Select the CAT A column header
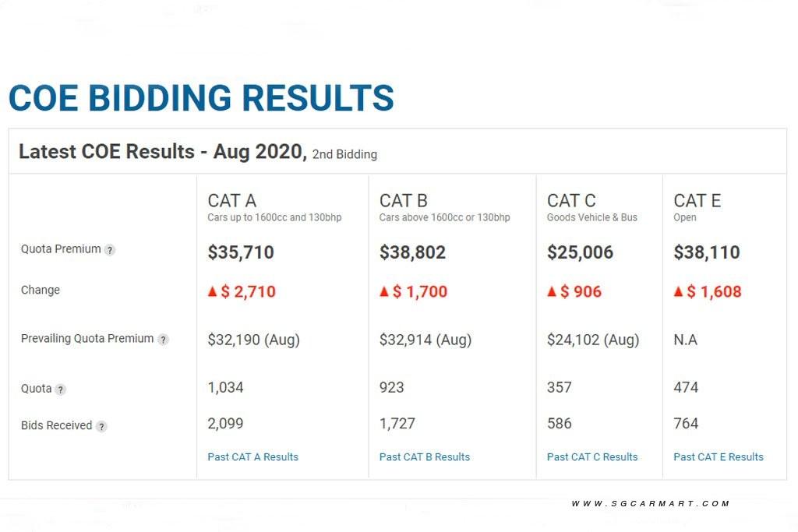798x532 pixels. point(231,201)
